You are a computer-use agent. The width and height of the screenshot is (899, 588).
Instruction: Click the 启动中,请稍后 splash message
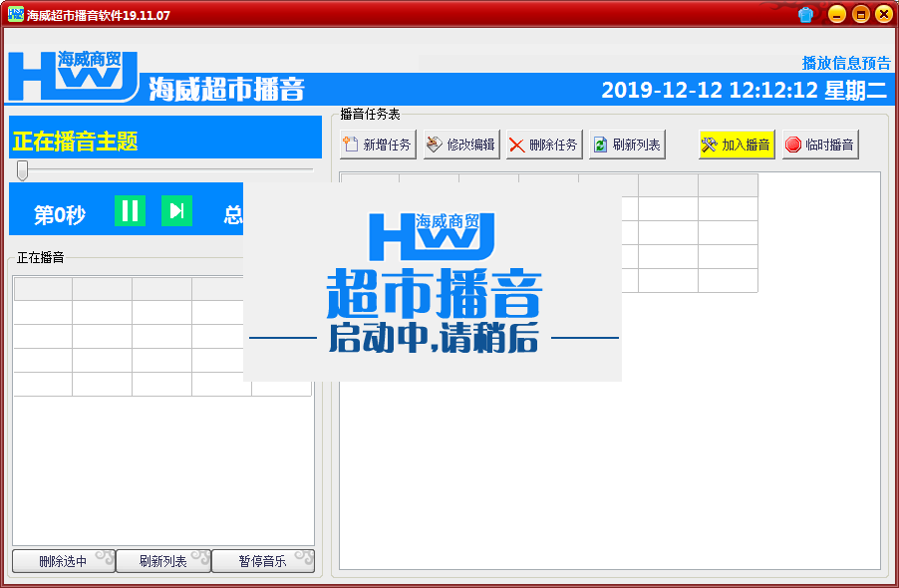click(x=434, y=338)
